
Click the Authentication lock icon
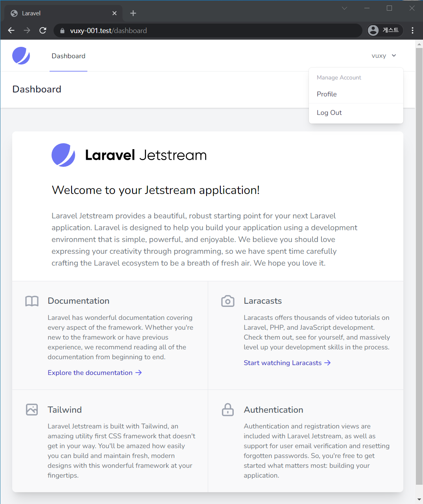click(x=228, y=410)
